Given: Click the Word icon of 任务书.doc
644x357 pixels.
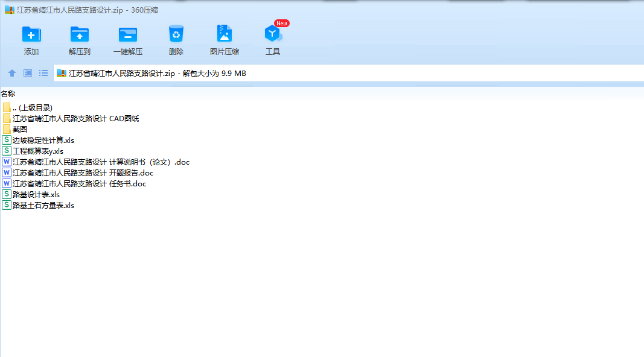Looking at the screenshot, I should tap(7, 183).
